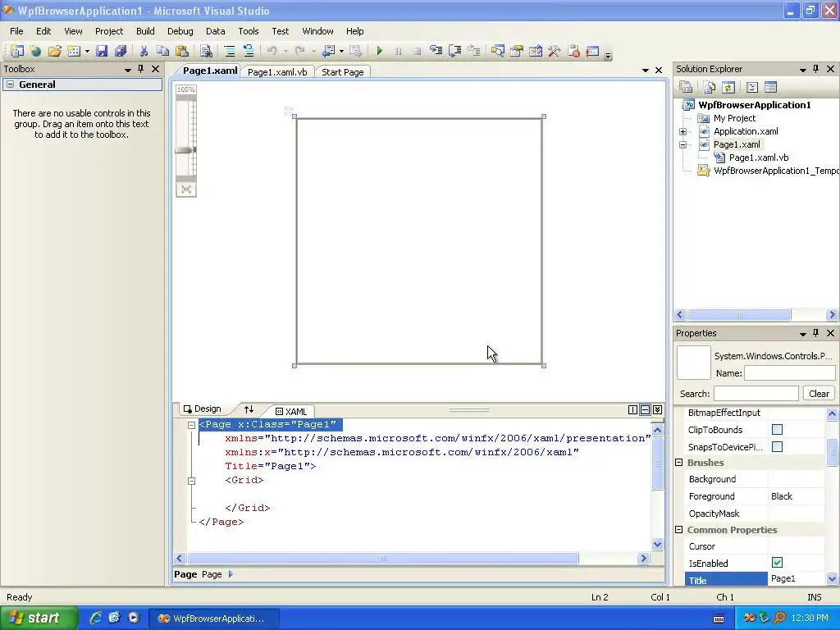Toggle the SnapsToDevicePixels checkbox
This screenshot has width=840, height=630.
[777, 446]
